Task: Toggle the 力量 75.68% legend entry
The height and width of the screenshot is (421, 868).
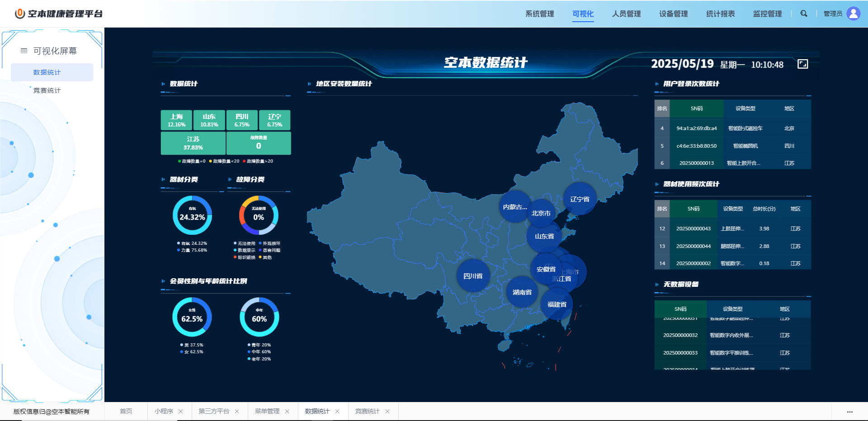Action: click(x=193, y=250)
